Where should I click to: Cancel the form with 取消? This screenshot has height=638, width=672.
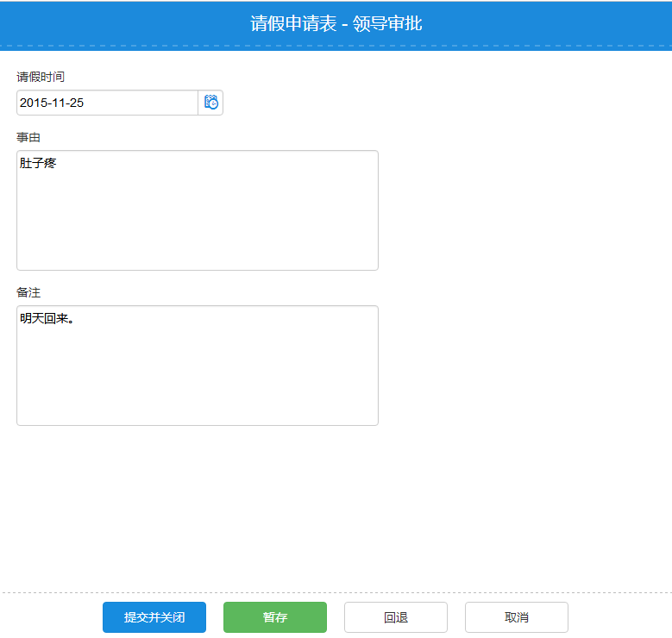[x=516, y=617]
